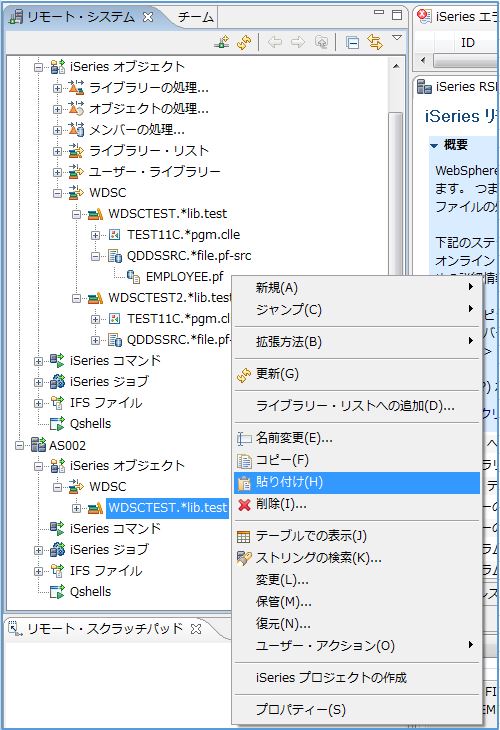Viewport: 500px width, 730px height.
Task: Click the メンバーの処理 filter icon
Action: tap(76, 129)
